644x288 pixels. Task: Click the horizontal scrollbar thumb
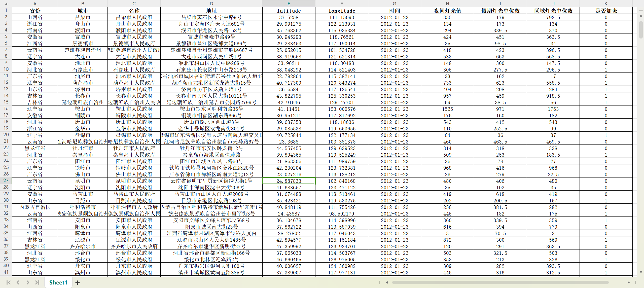click(500, 282)
